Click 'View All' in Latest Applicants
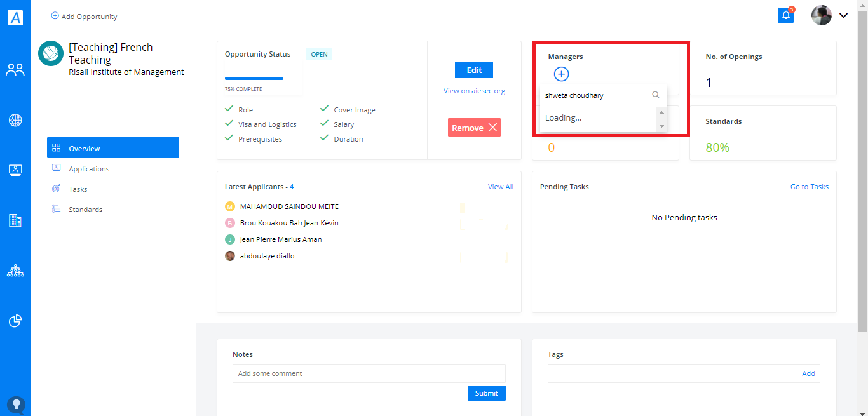This screenshot has height=416, width=868. point(501,187)
